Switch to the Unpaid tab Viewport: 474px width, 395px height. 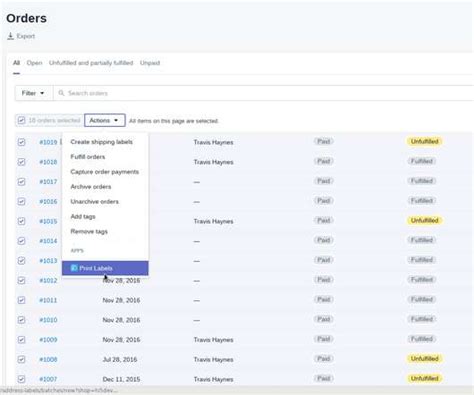(150, 63)
